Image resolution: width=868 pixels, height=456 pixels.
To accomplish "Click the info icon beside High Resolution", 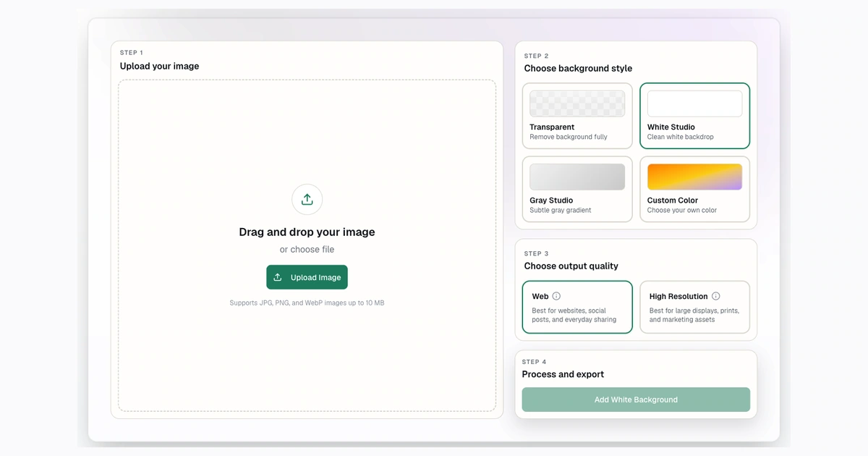I will click(716, 296).
